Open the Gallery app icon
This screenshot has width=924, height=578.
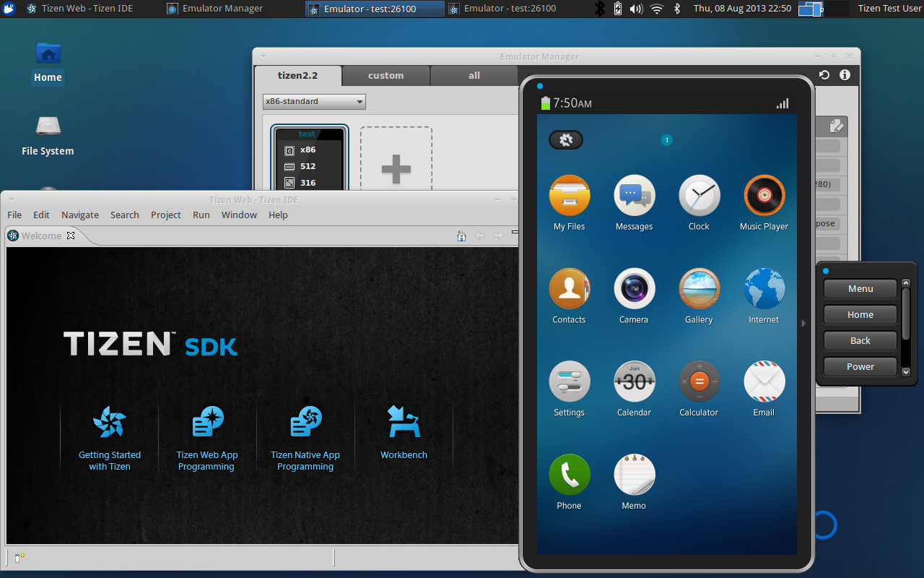[699, 289]
